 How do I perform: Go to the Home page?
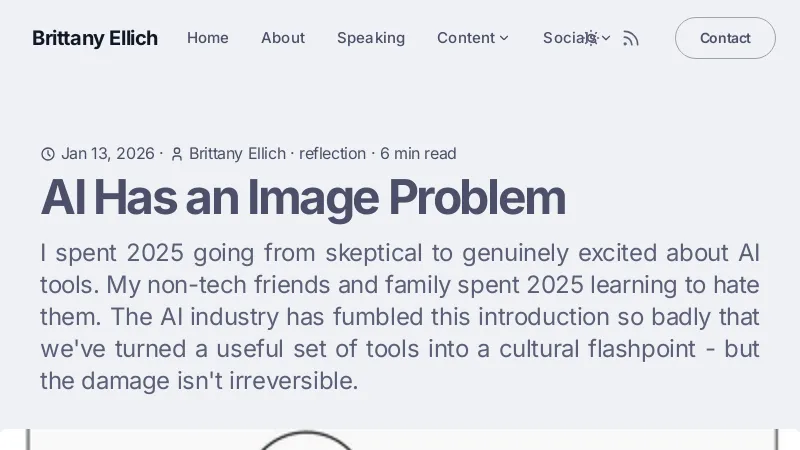point(208,38)
